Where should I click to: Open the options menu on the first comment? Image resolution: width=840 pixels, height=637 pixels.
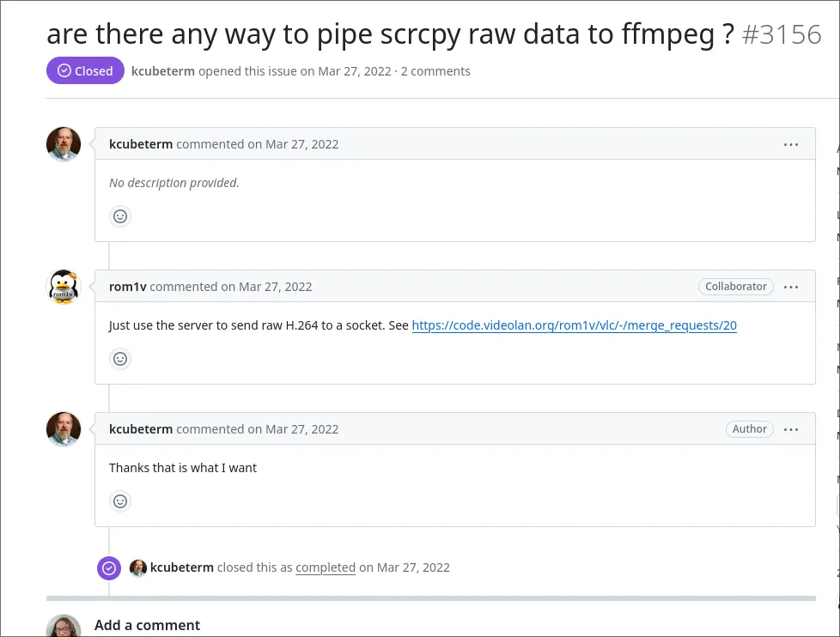pos(791,144)
